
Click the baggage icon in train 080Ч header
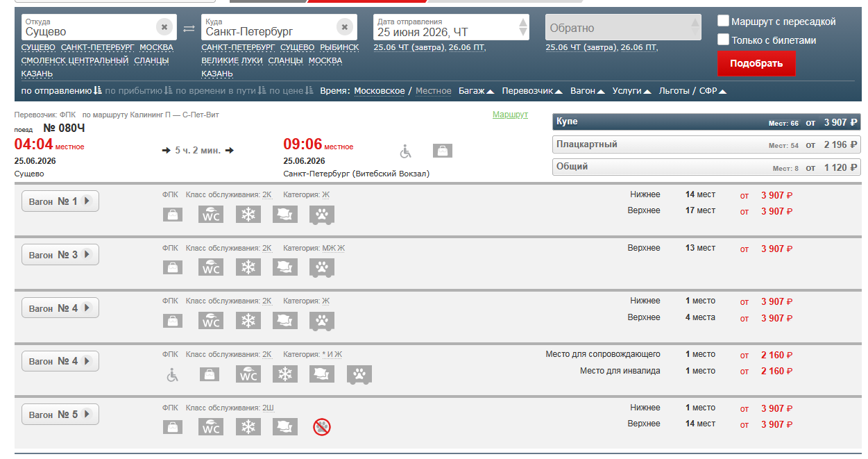click(443, 150)
